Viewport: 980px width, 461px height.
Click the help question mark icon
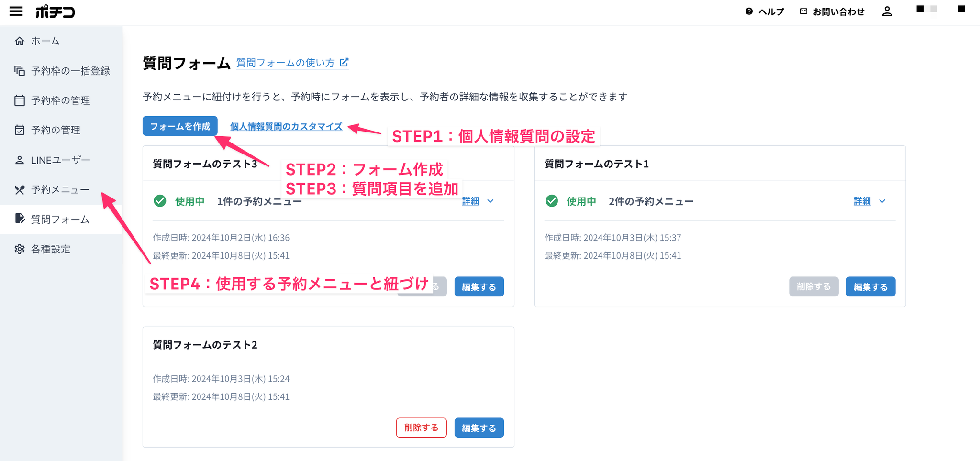pyautogui.click(x=749, y=11)
